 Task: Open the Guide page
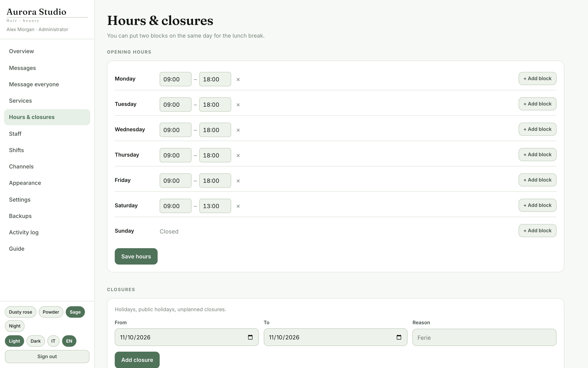[x=47, y=249]
